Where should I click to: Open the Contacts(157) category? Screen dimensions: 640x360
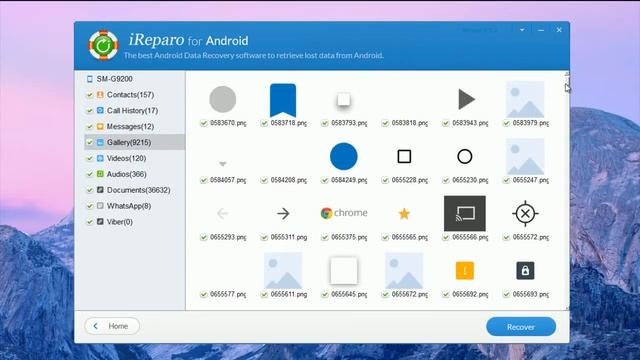coord(130,95)
